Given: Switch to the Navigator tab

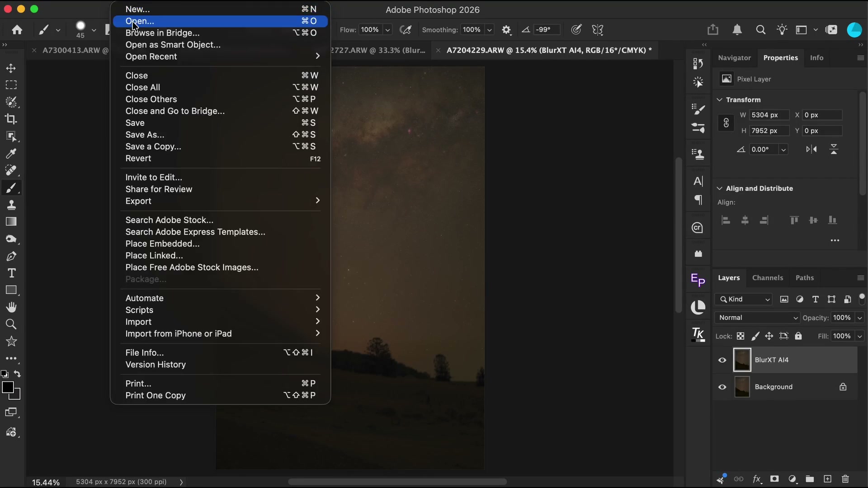Looking at the screenshot, I should (x=734, y=58).
